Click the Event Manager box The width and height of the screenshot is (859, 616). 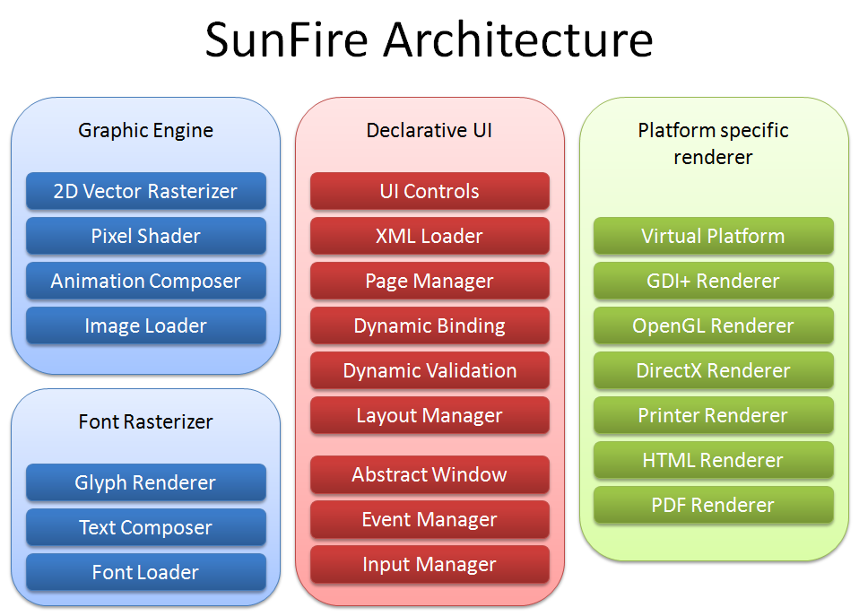click(429, 519)
